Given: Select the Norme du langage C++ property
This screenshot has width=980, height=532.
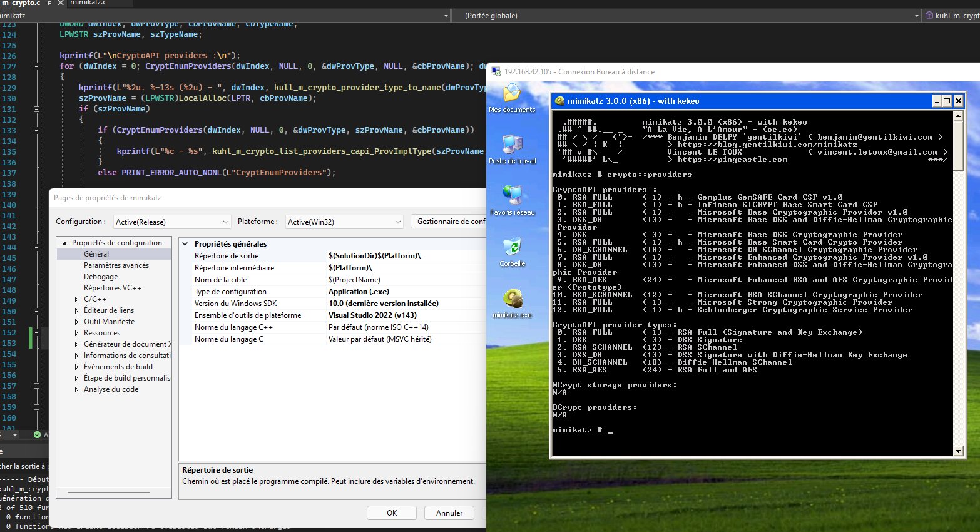Looking at the screenshot, I should [x=333, y=327].
